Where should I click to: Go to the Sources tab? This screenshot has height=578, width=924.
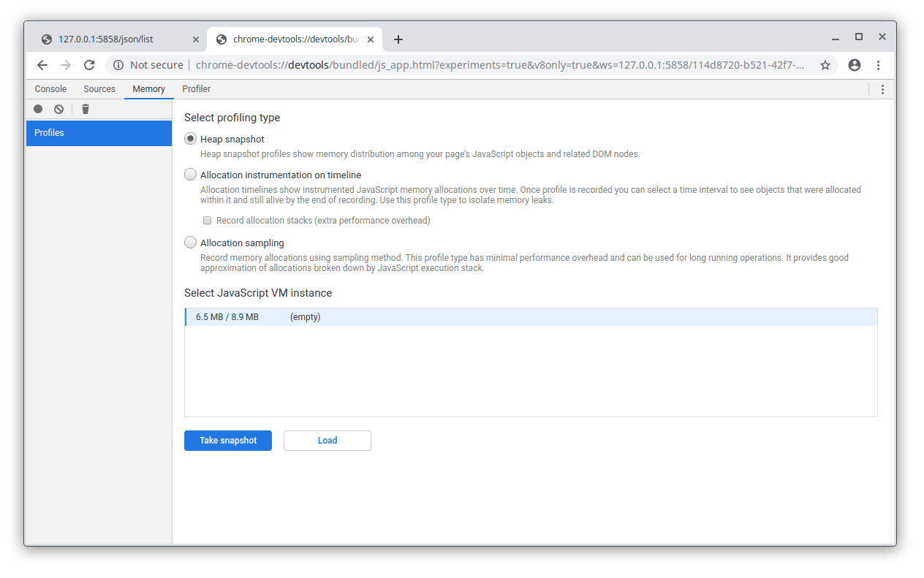pyautogui.click(x=99, y=89)
